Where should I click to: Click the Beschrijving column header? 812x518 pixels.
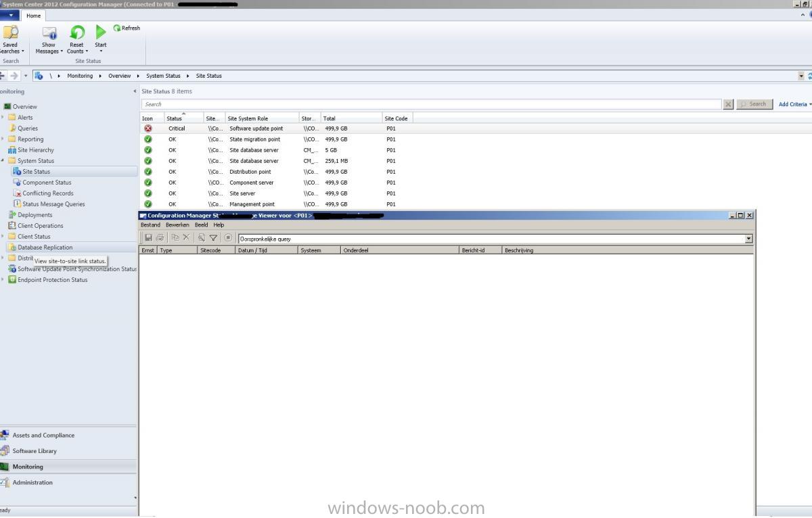click(x=627, y=250)
